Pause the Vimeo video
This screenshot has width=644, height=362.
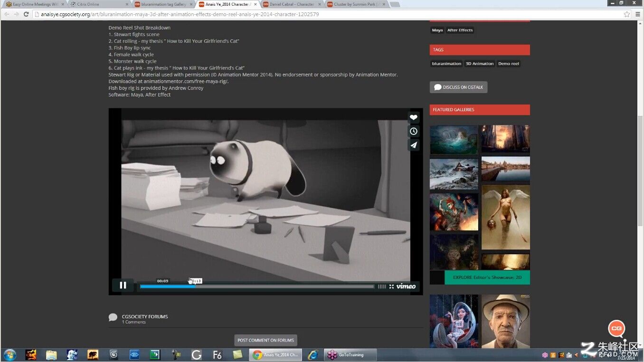[x=123, y=285]
